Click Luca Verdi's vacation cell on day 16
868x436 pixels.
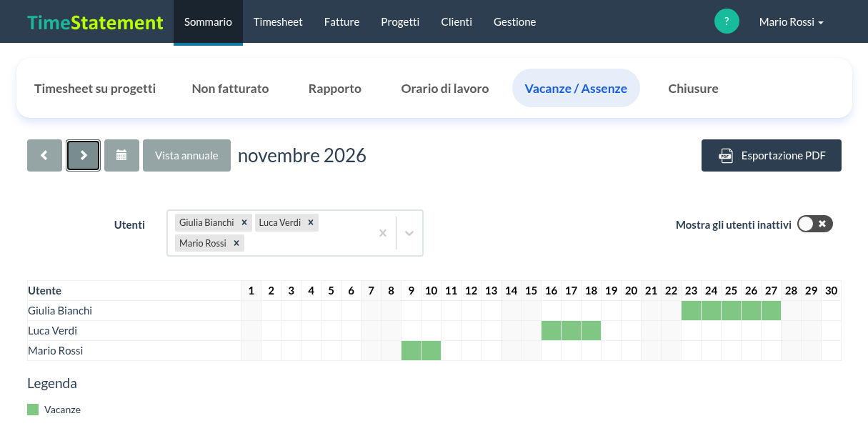tap(552, 331)
